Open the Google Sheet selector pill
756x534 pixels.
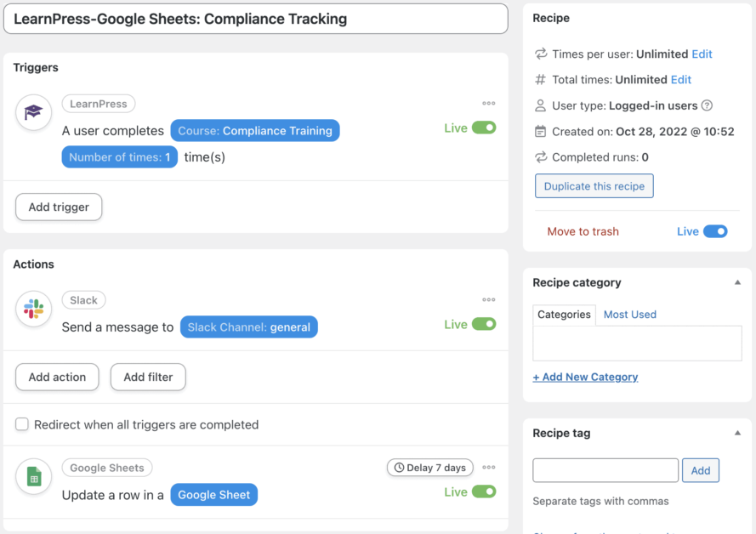coord(214,495)
